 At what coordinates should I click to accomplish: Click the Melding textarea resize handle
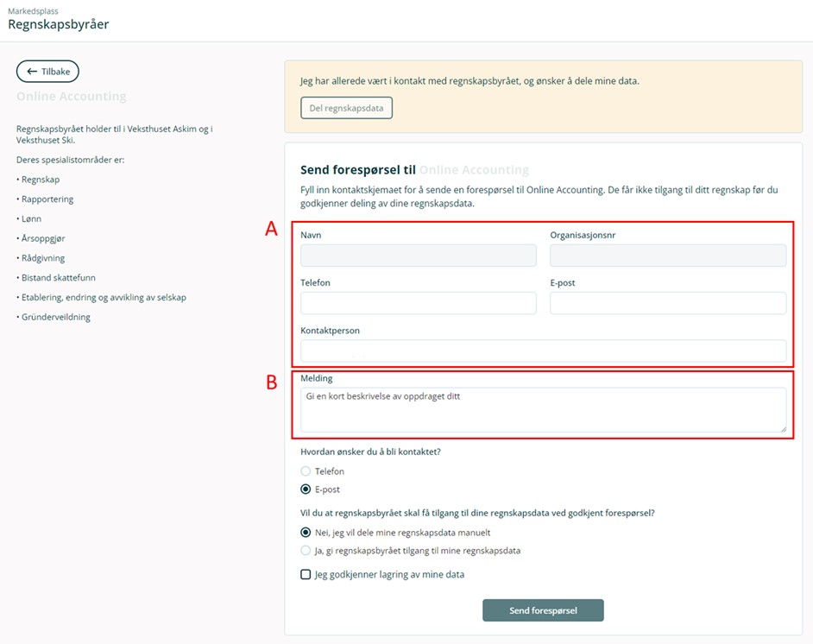point(783,428)
